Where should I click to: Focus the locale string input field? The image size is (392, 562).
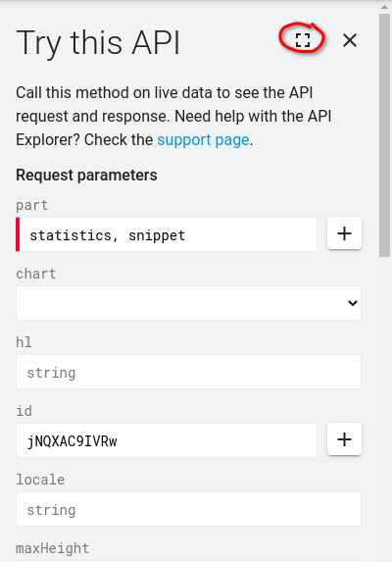(189, 509)
